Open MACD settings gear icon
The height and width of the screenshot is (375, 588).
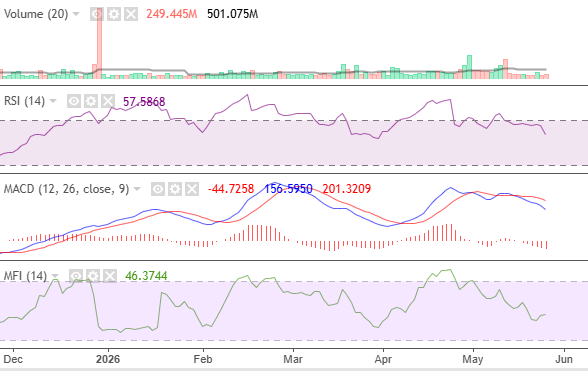[175, 189]
